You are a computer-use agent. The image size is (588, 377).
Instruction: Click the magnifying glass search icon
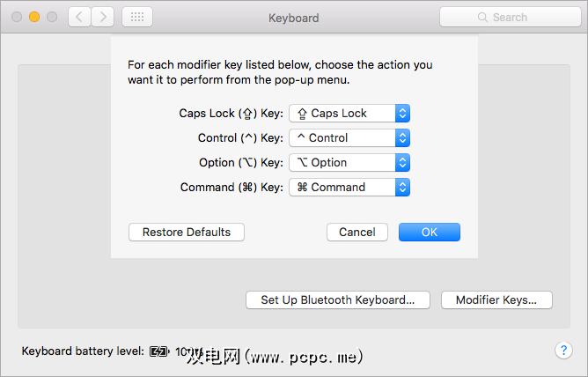481,17
